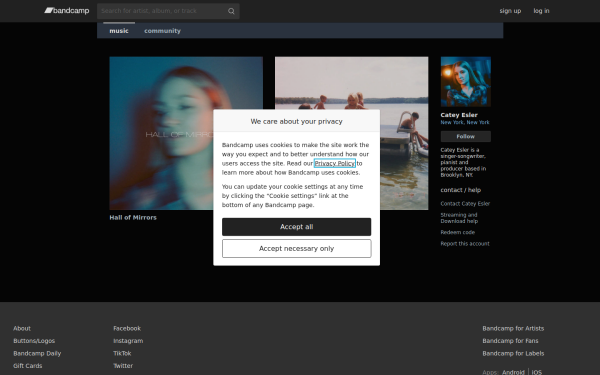This screenshot has width=600, height=375.
Task: Click the Catey Esler artist name
Action: coord(459,115)
